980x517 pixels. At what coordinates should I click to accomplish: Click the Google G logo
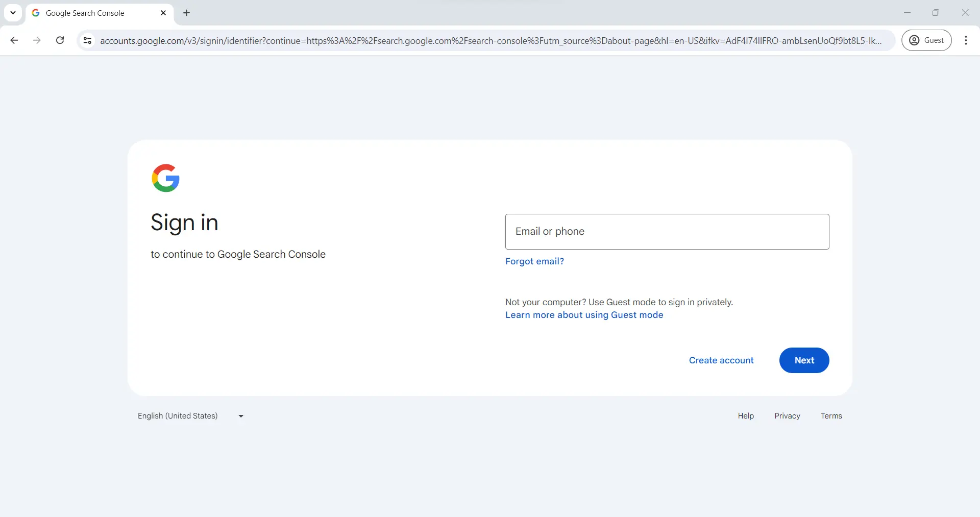click(165, 178)
